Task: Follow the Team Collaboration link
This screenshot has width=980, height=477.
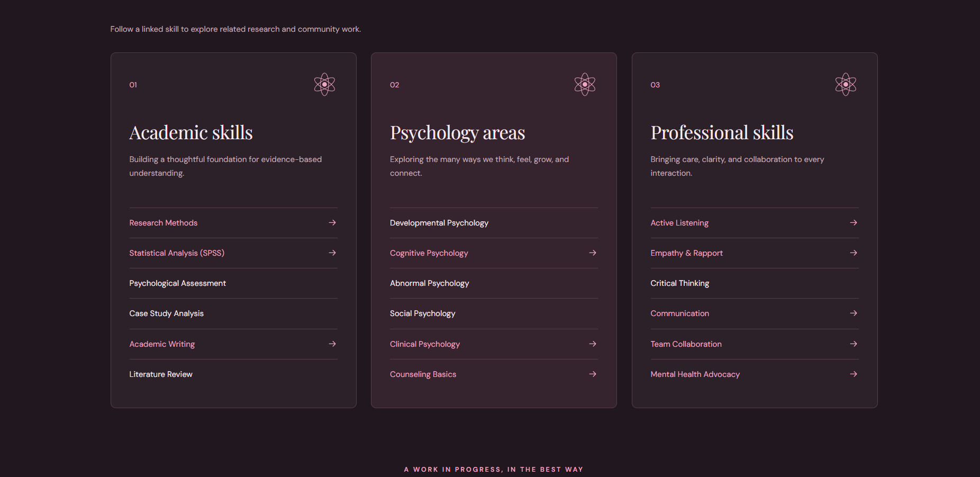Action: pos(755,344)
